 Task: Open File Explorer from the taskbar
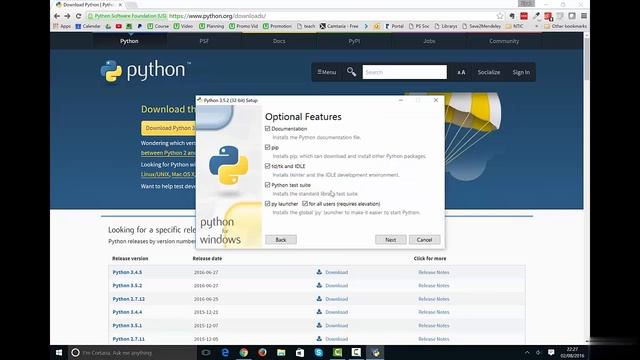pos(281,353)
